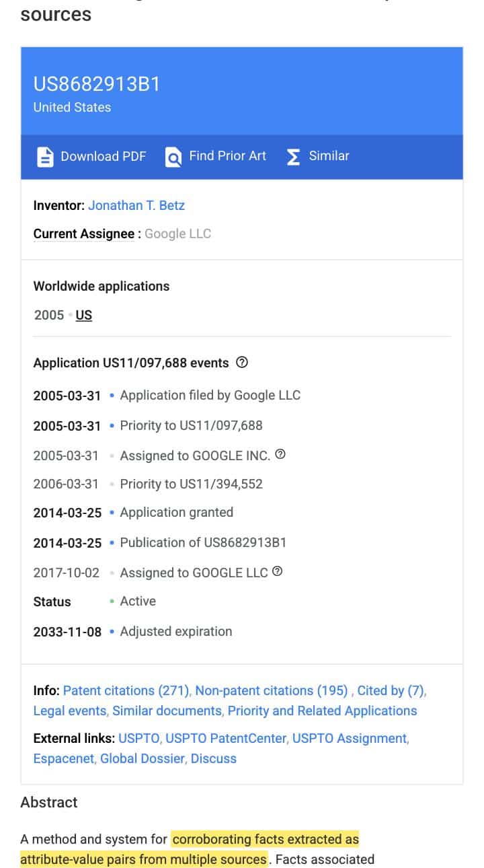Click help icon beside GOOGLE INC. assignment
Viewport: 484px width, 868px height.
pos(281,454)
